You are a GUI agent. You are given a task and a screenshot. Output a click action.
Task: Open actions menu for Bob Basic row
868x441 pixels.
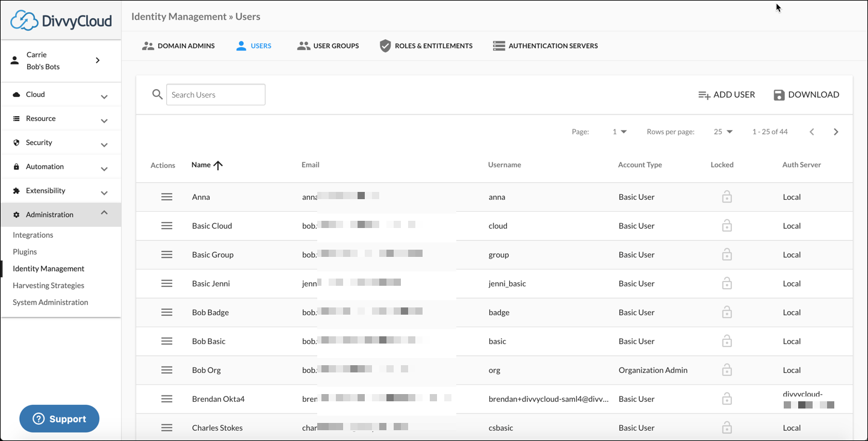tap(167, 341)
